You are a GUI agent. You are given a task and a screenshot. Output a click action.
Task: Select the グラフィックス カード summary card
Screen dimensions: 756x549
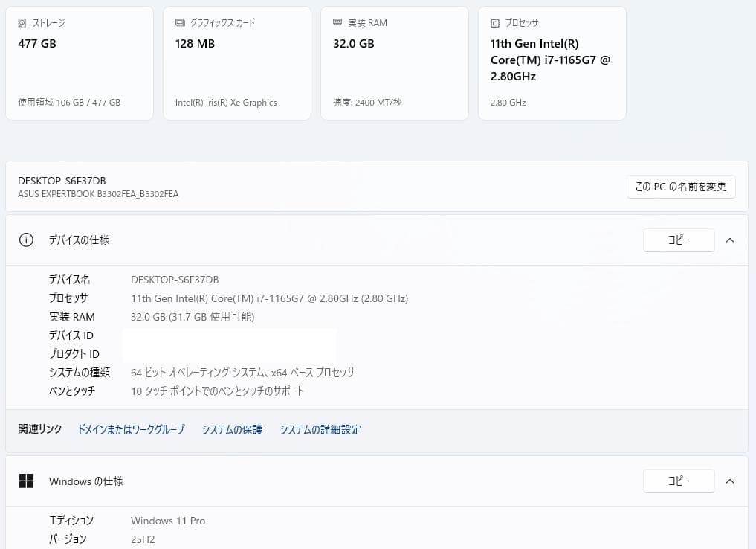pyautogui.click(x=236, y=62)
